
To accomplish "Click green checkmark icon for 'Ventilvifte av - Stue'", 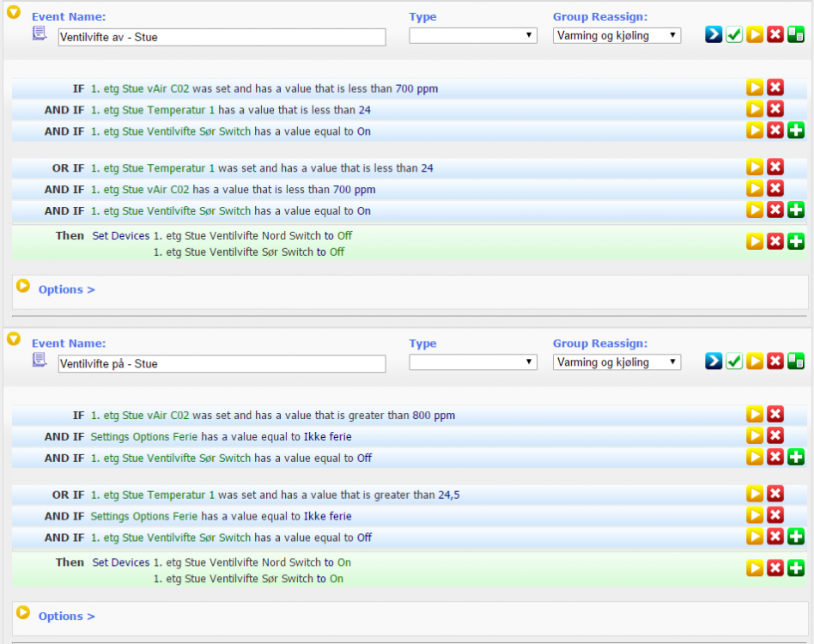I will 734,34.
